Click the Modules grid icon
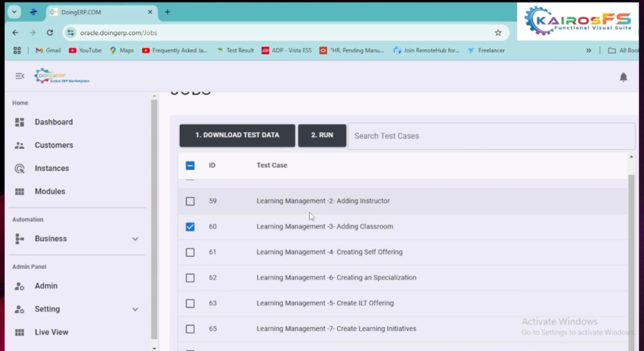 (x=19, y=192)
